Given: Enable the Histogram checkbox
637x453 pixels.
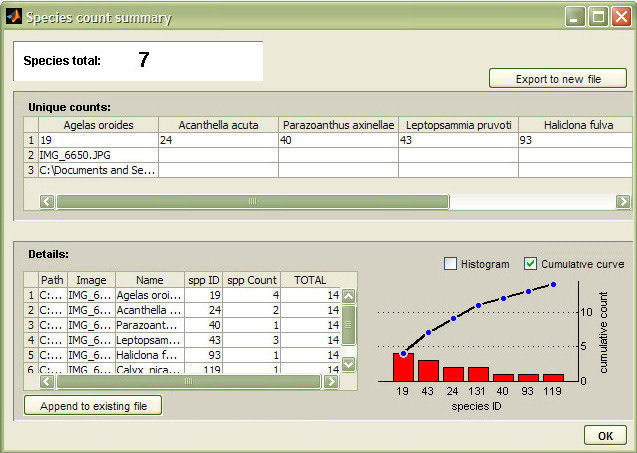Looking at the screenshot, I should pyautogui.click(x=451, y=264).
